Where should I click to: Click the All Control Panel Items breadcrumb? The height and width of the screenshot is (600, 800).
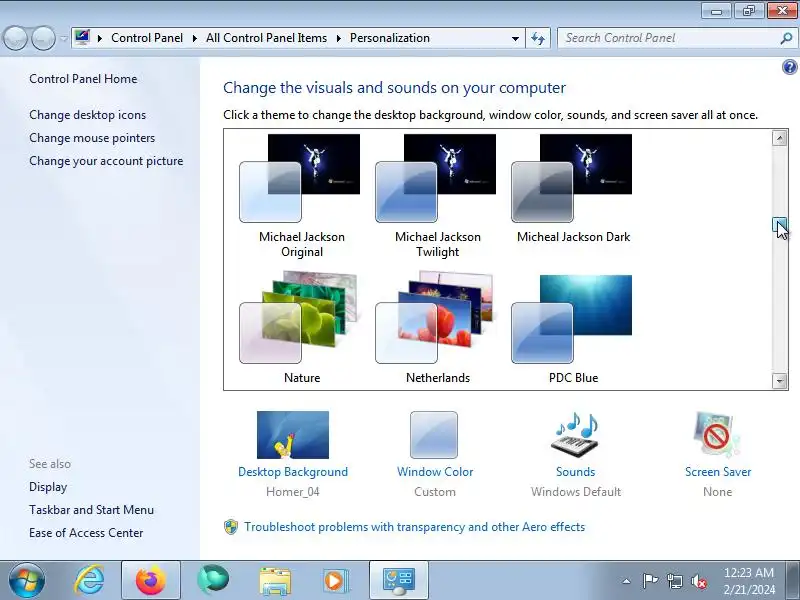(266, 38)
